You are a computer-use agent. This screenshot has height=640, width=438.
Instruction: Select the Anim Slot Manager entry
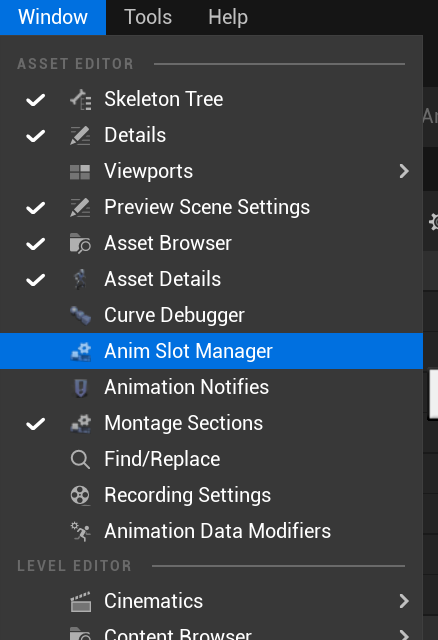211,351
